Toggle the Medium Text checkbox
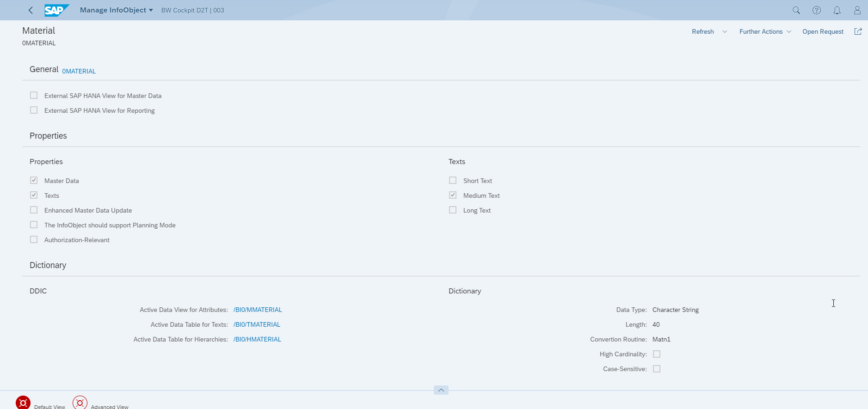The image size is (868, 409). click(x=453, y=195)
